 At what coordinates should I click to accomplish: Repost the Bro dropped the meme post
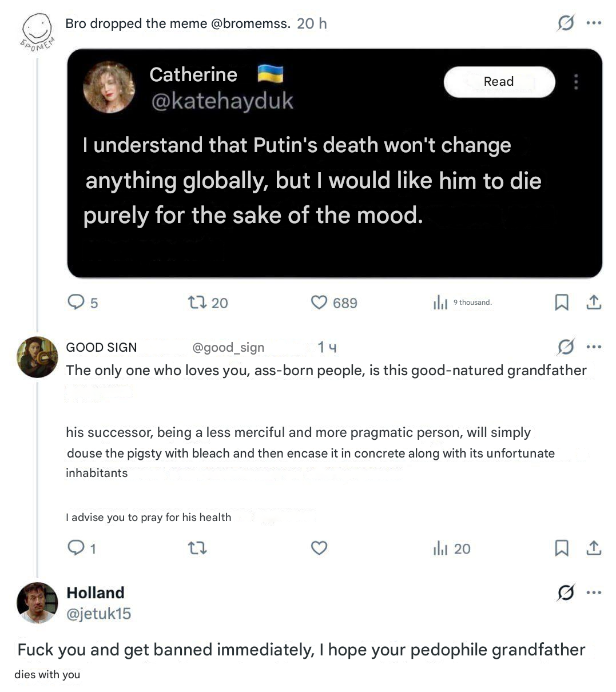click(x=197, y=302)
